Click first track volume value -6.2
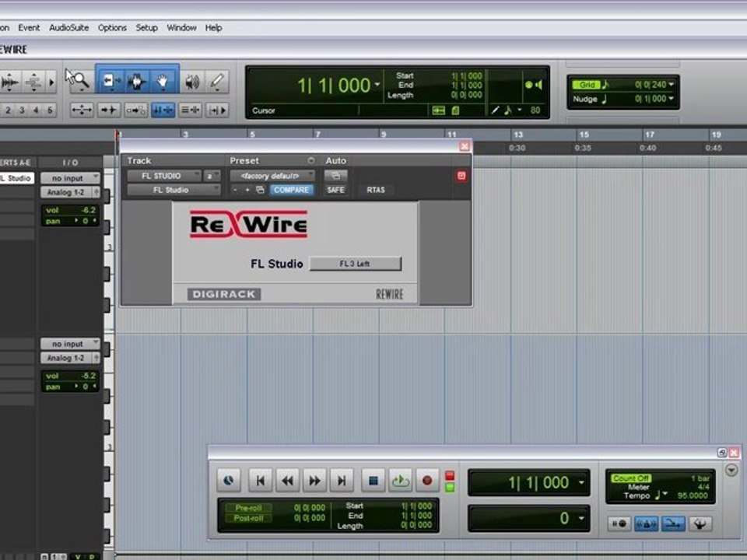Screen dimensions: 747x560 click(88, 210)
